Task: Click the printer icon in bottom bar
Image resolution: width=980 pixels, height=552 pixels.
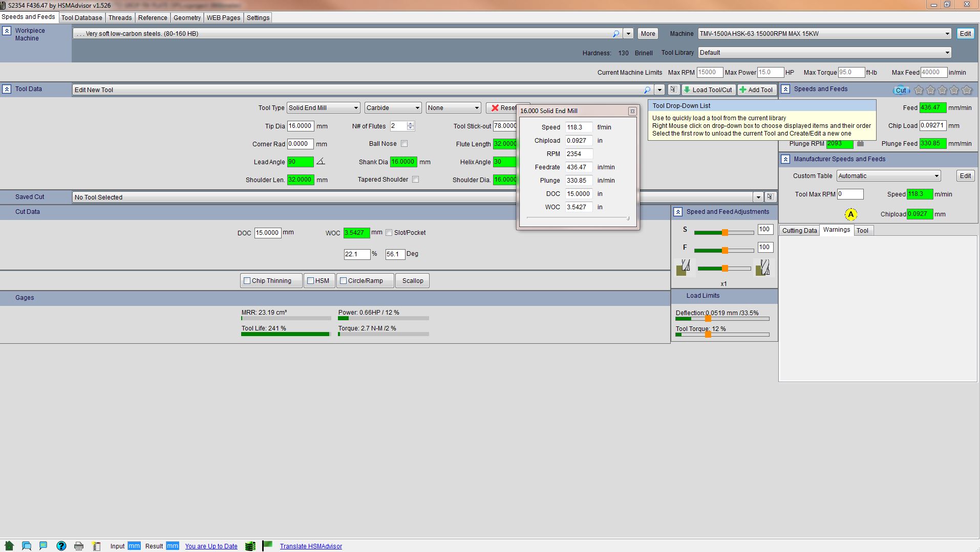Action: point(79,546)
